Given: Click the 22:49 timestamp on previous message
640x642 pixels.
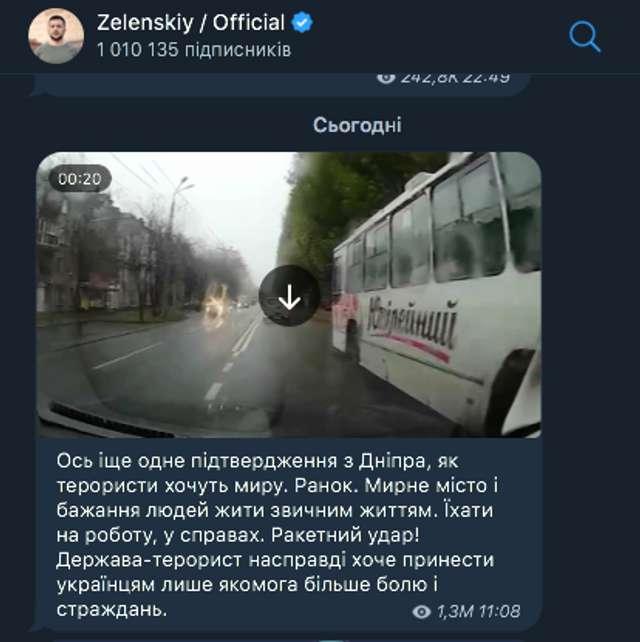Looking at the screenshot, I should pyautogui.click(x=488, y=77).
